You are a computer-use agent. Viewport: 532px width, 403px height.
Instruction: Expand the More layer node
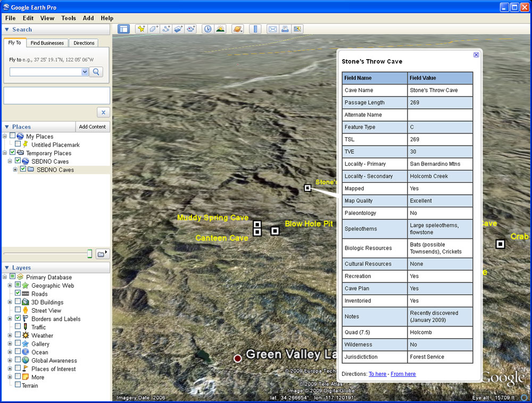10,377
